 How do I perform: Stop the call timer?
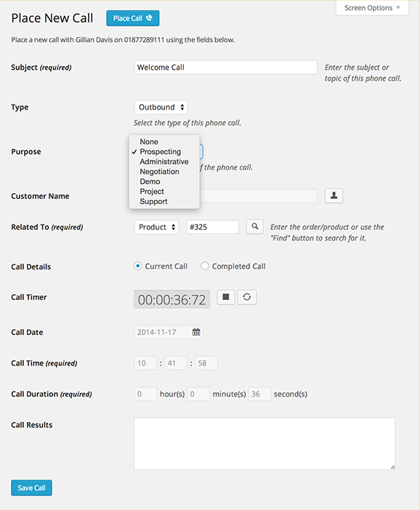point(226,297)
